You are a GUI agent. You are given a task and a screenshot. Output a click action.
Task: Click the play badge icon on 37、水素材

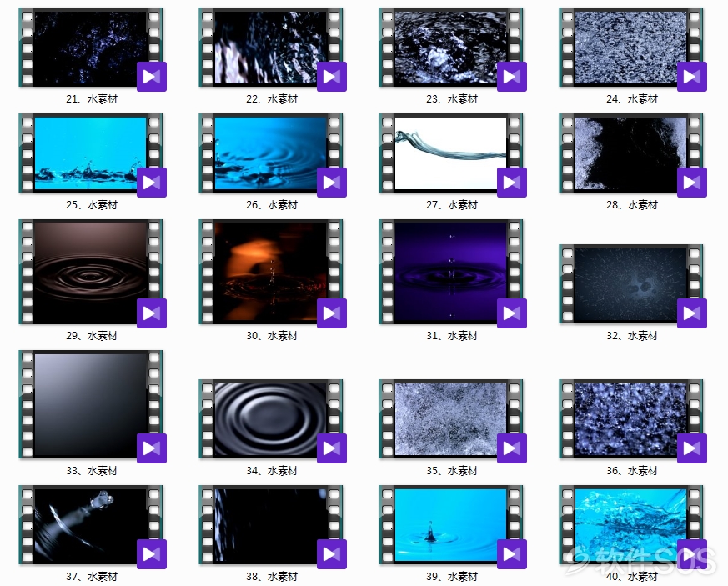152,554
